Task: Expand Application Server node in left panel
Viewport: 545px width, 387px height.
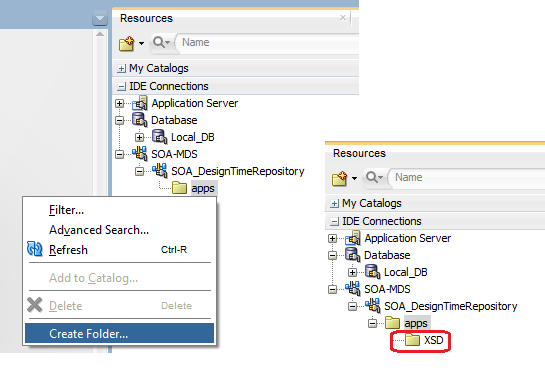Action: (x=119, y=103)
